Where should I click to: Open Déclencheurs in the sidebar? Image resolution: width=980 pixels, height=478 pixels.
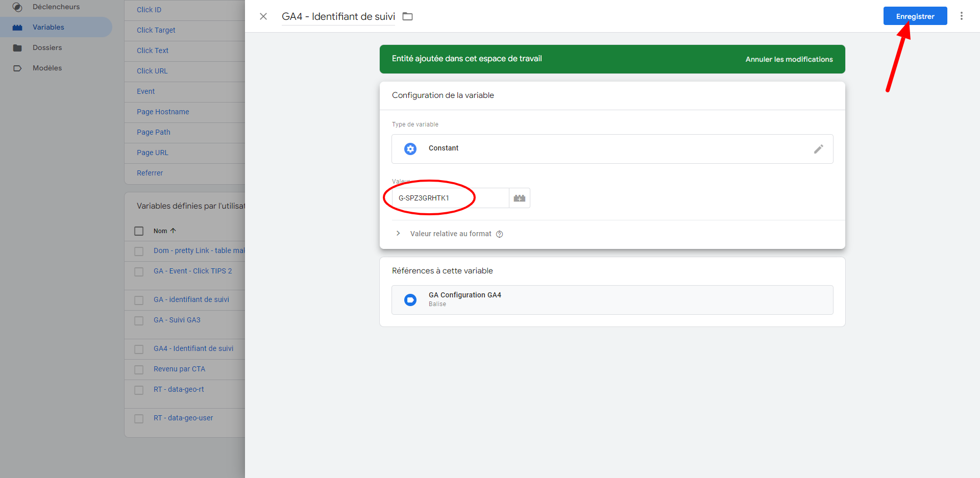tap(56, 7)
